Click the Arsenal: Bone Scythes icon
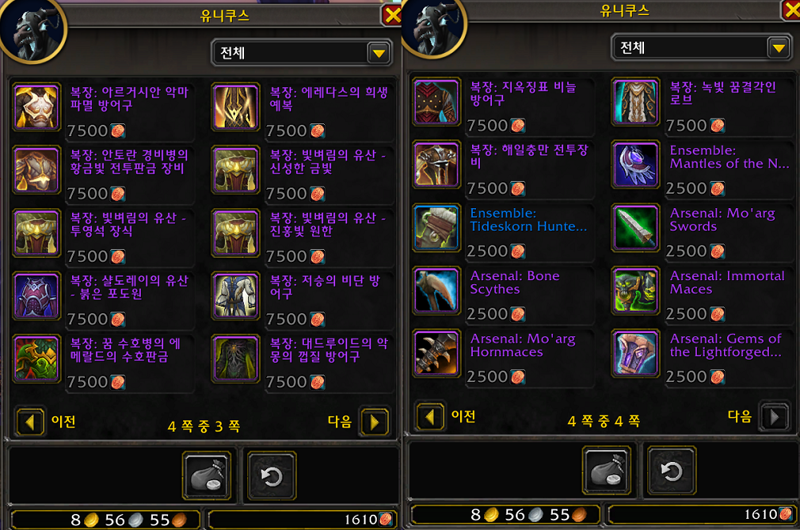800x530 pixels. (x=436, y=291)
